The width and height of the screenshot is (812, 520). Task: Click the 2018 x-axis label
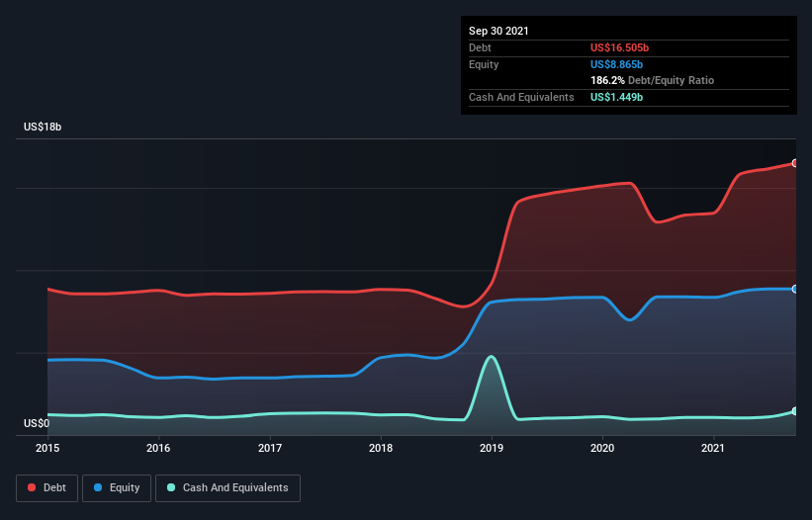pos(381,448)
